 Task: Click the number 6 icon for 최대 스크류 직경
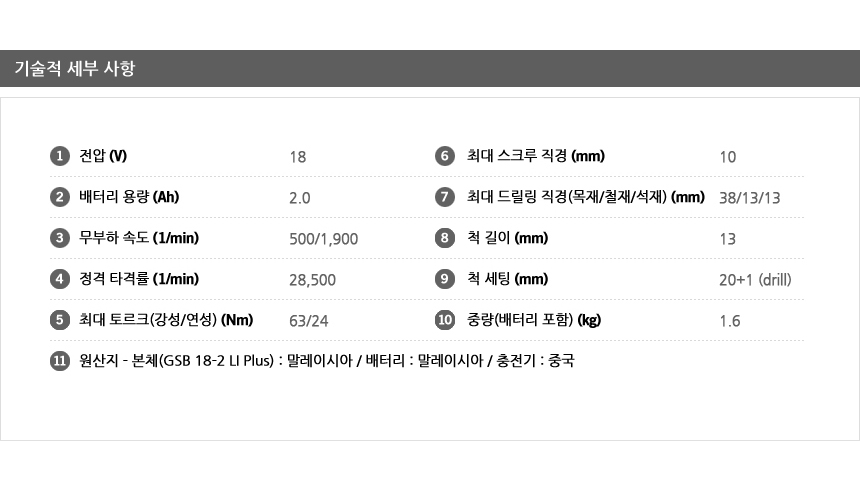click(x=446, y=156)
